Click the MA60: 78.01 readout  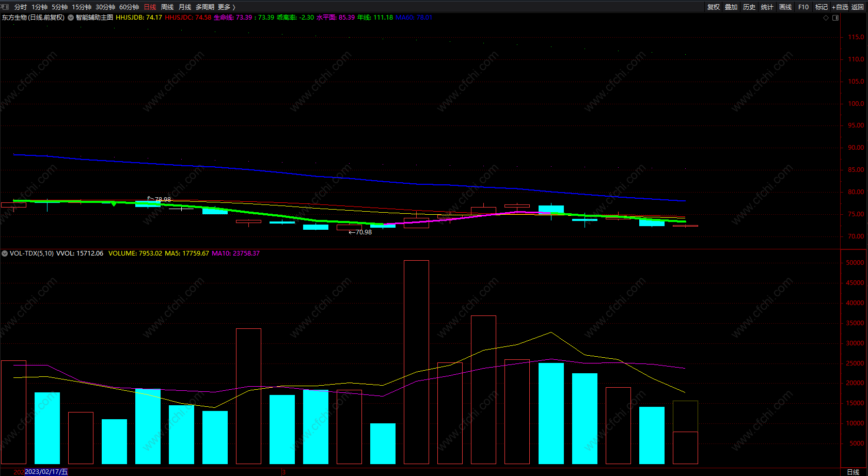tap(414, 18)
